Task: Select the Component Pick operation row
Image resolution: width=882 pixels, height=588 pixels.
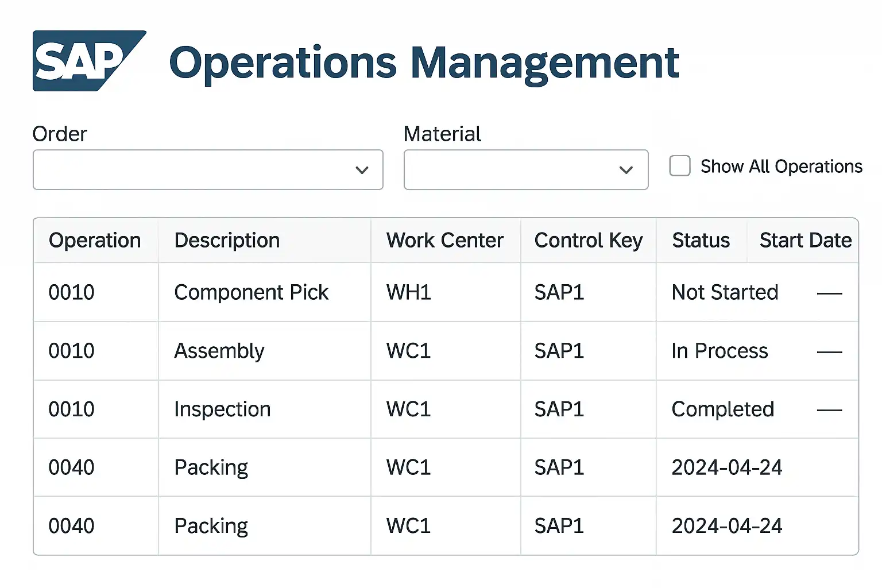Action: (x=251, y=293)
